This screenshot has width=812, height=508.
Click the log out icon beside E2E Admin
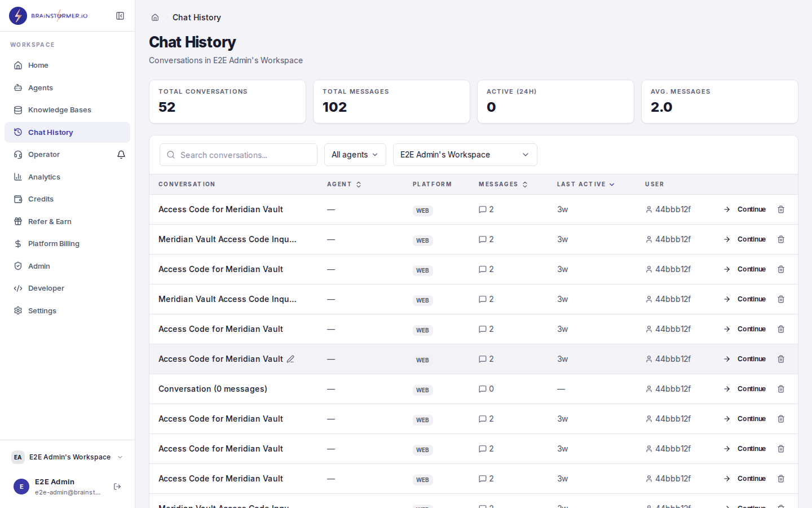pos(117,487)
